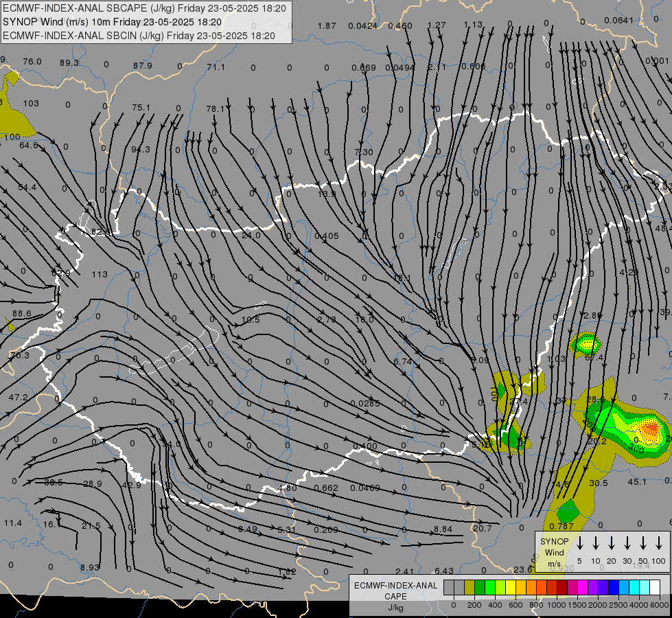Click the 30 m/s wind arrow symbol
This screenshot has width=672, height=618.
coord(627,543)
